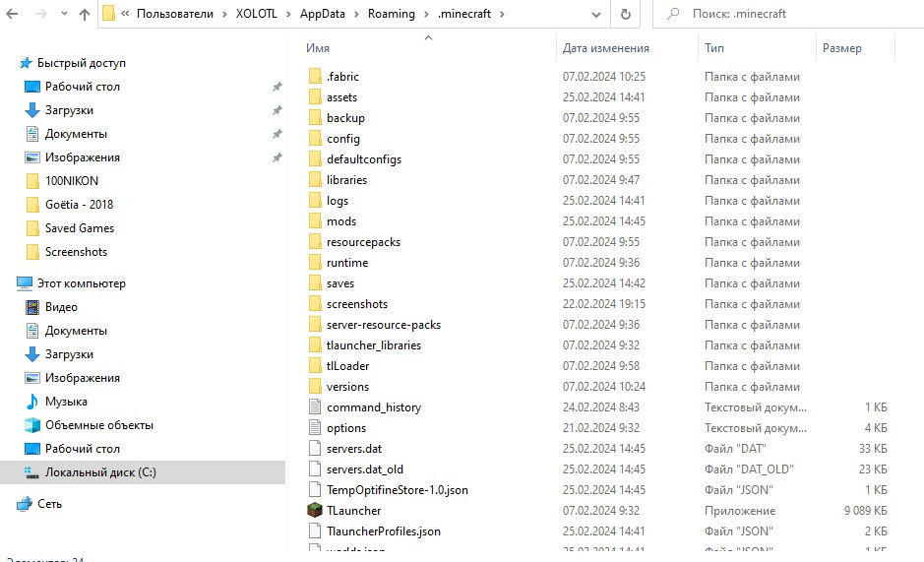The image size is (924, 562).
Task: Open Saved Games in sidebar
Action: 80,228
